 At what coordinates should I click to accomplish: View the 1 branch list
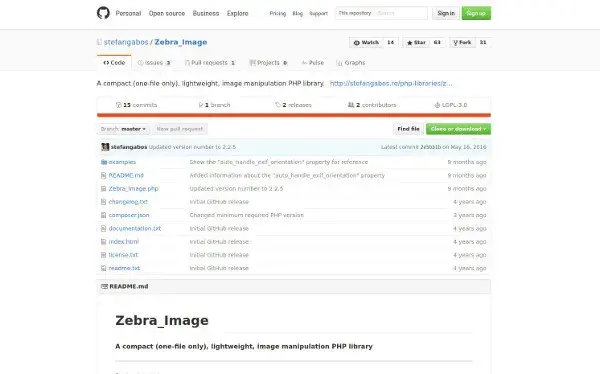(214, 105)
